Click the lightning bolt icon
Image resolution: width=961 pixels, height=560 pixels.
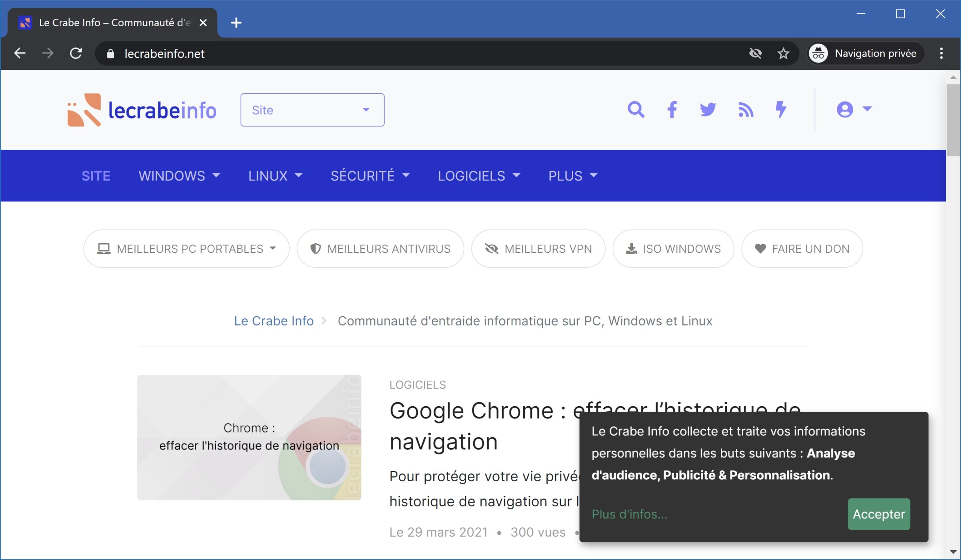780,110
